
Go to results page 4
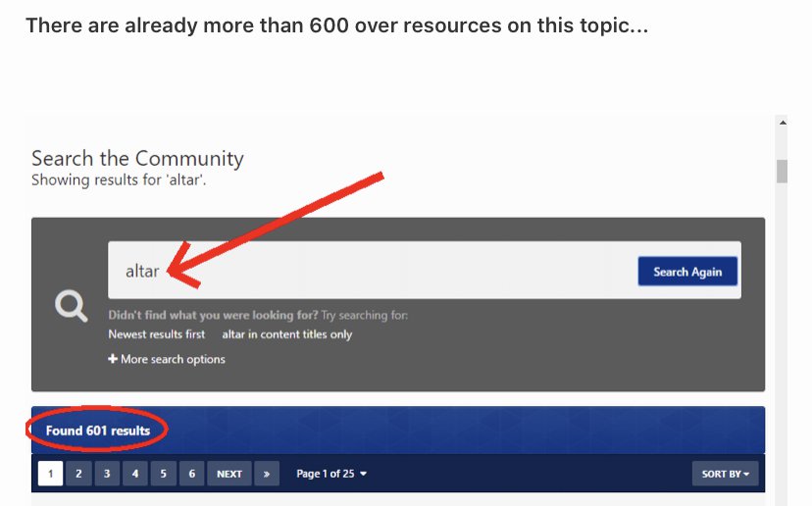[135, 474]
